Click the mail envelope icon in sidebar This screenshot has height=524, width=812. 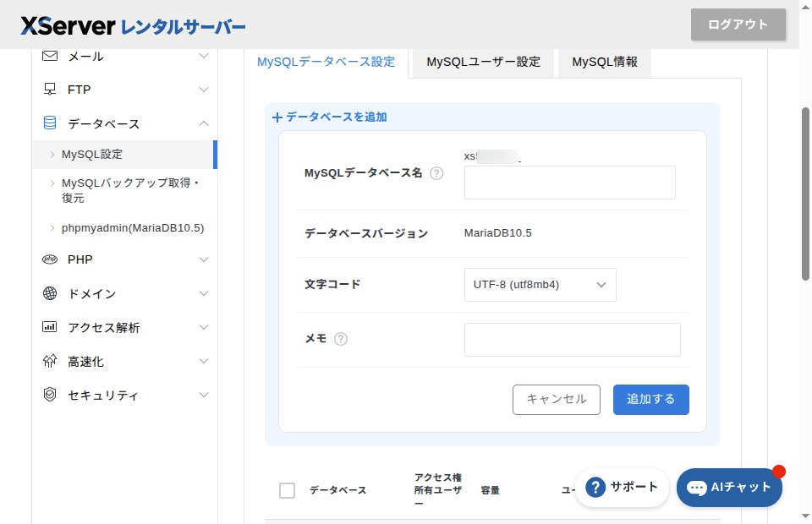pos(50,56)
